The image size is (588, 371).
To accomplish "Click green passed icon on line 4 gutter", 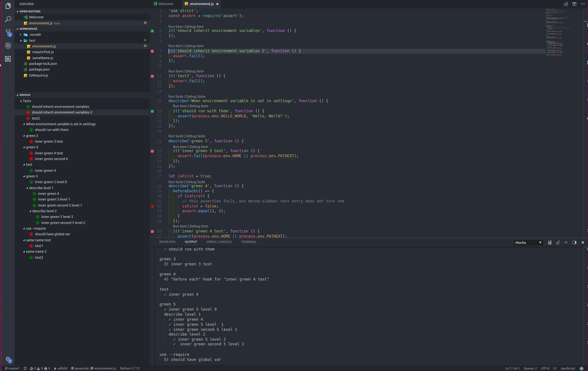I will pyautogui.click(x=152, y=31).
